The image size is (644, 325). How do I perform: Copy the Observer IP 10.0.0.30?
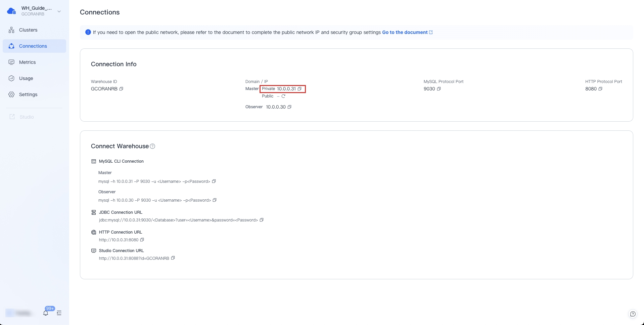pos(289,107)
